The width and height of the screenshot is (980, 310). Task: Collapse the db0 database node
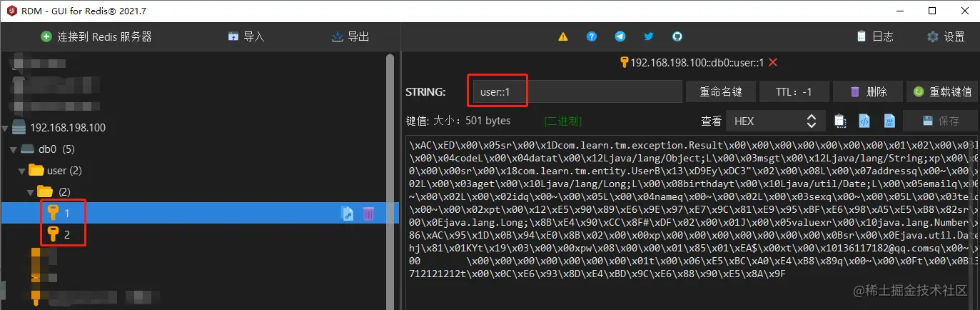pos(13,149)
